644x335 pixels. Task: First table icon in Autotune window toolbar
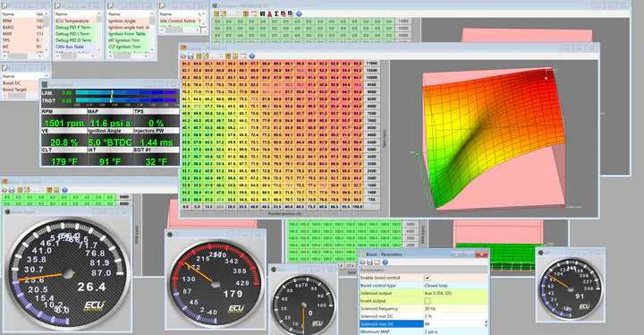(x=216, y=14)
